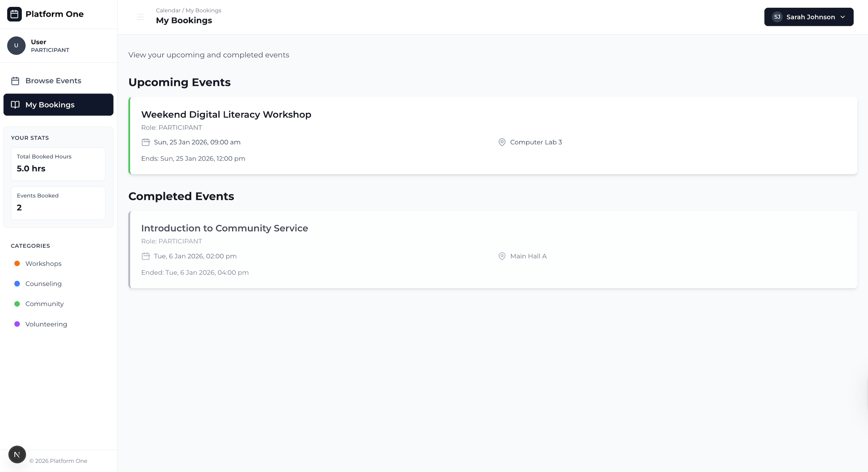Click the My Bookings book icon
This screenshot has width=868, height=472.
[15, 104]
